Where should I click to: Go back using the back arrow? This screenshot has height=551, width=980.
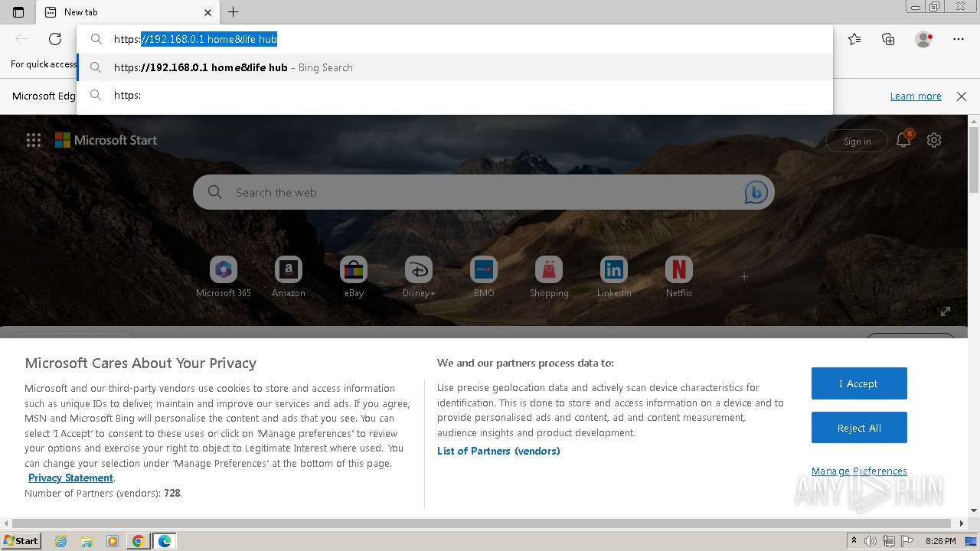[21, 39]
